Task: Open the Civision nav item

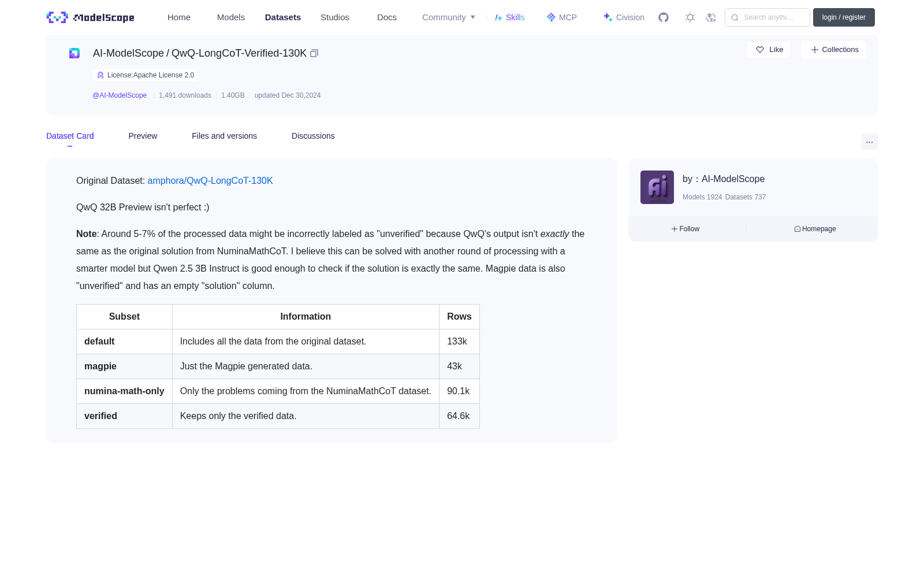Action: [624, 17]
